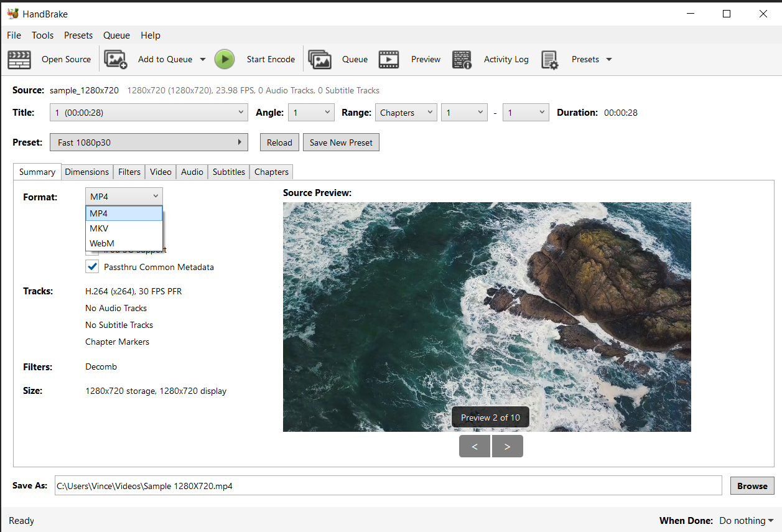Advance to the next preview image
The height and width of the screenshot is (532, 782).
point(507,446)
